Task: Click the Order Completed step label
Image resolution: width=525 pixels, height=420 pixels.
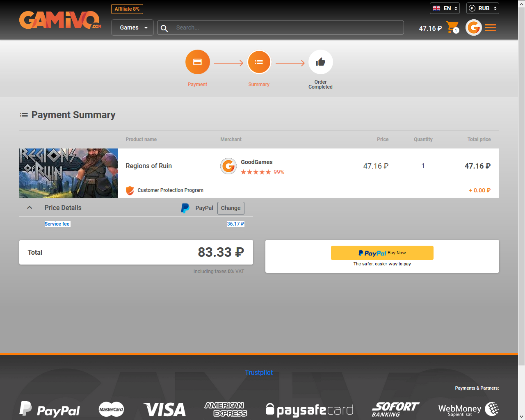Action: point(321,84)
